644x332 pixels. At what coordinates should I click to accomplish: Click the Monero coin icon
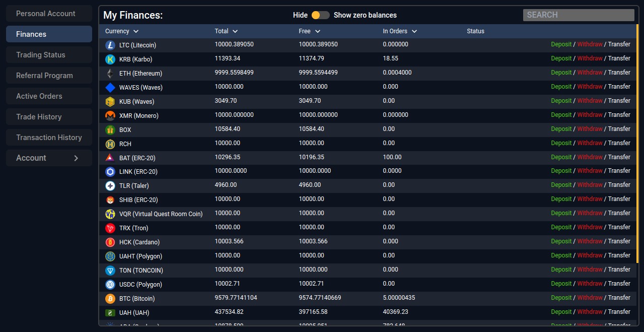point(110,116)
